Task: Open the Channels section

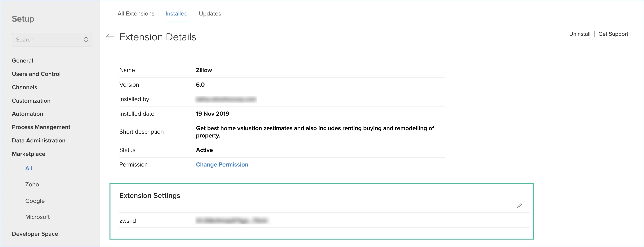Action: 25,87
